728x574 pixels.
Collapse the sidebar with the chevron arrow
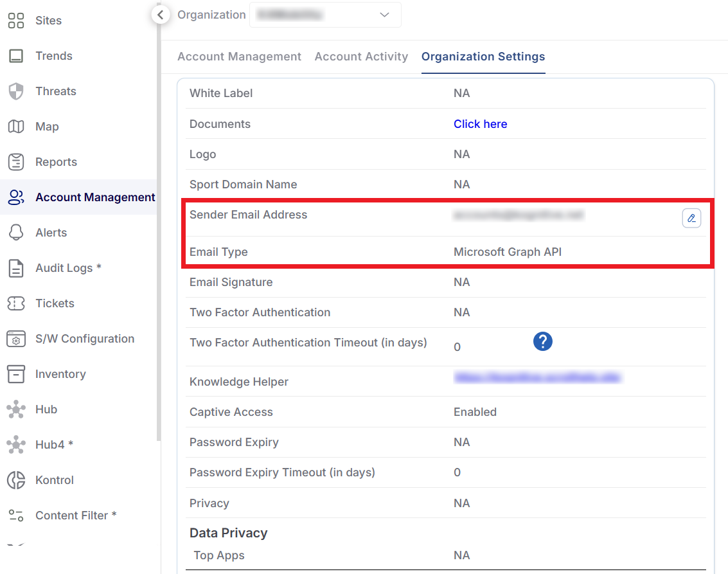point(161,14)
